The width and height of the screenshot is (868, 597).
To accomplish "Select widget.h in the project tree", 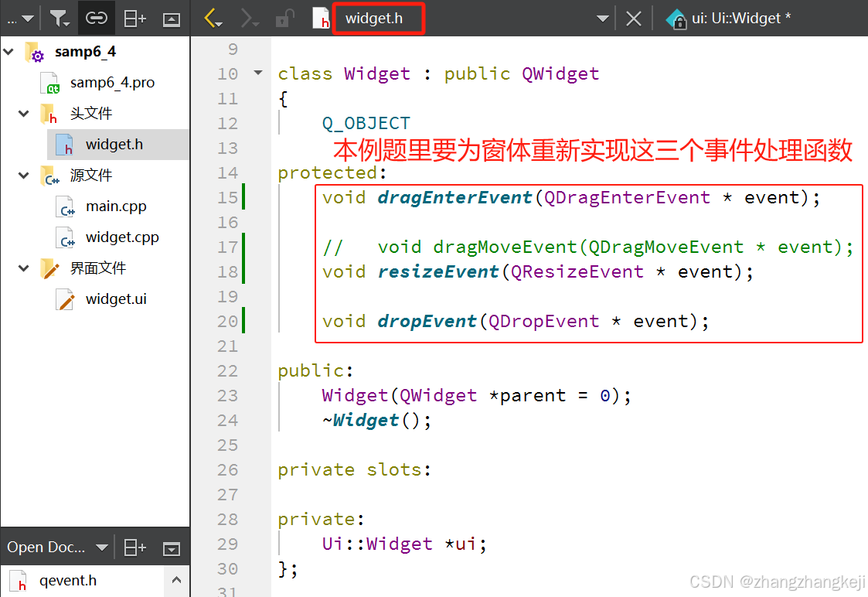I will click(x=114, y=145).
